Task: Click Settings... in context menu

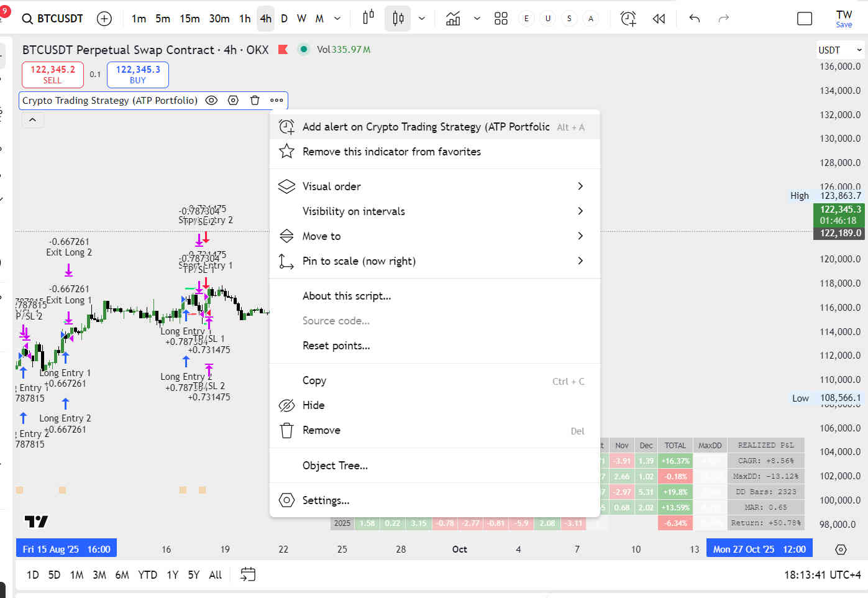Action: pyautogui.click(x=435, y=500)
